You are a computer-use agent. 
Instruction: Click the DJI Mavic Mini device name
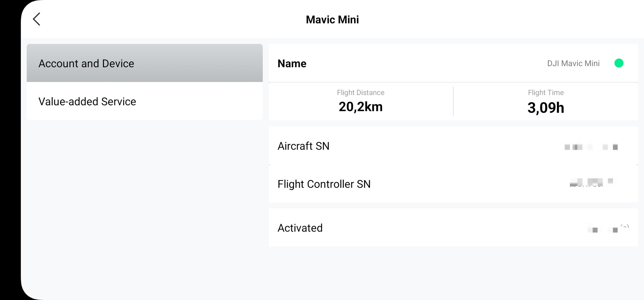[573, 63]
